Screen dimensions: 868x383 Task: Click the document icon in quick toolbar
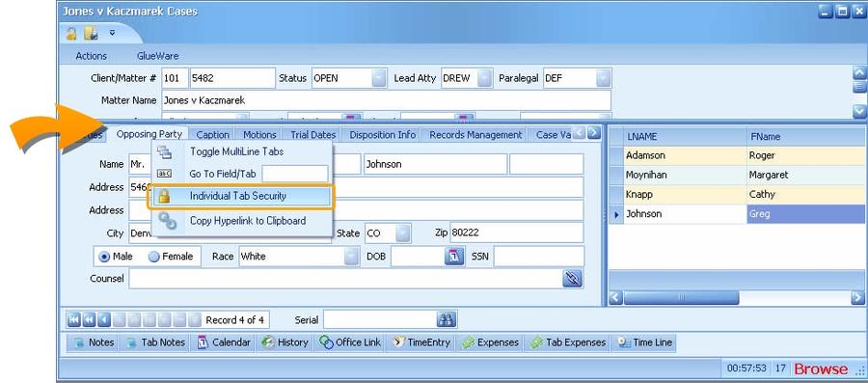[91, 33]
